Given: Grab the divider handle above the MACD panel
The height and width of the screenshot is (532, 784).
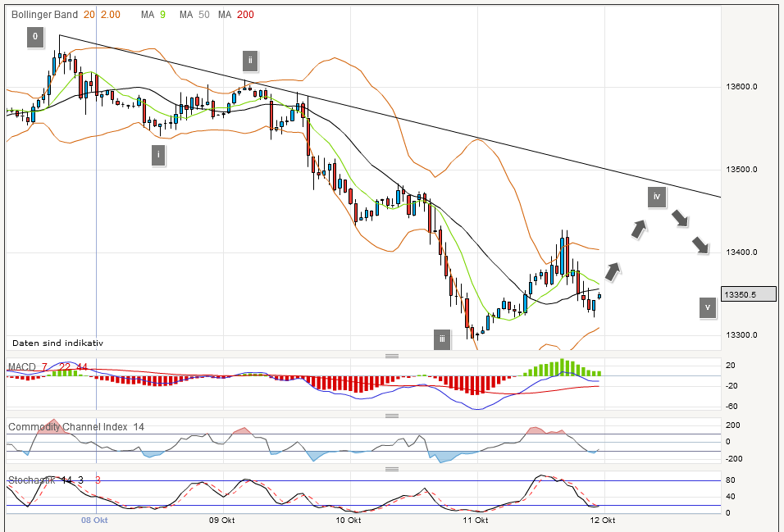Looking at the screenshot, I should tap(391, 356).
